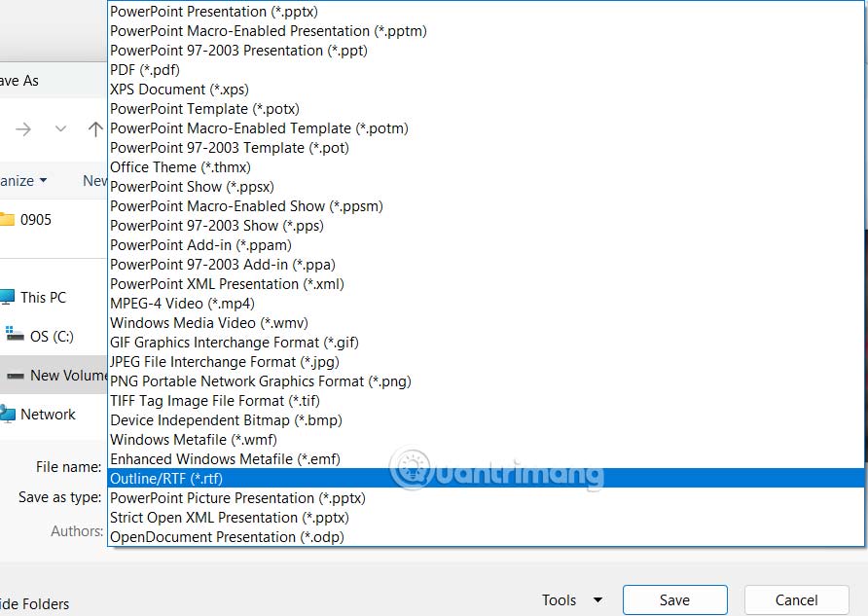Screen dimensions: 868x616
Task: Select TIFF Tag Image File Format (*.tif)
Action: click(486, 401)
